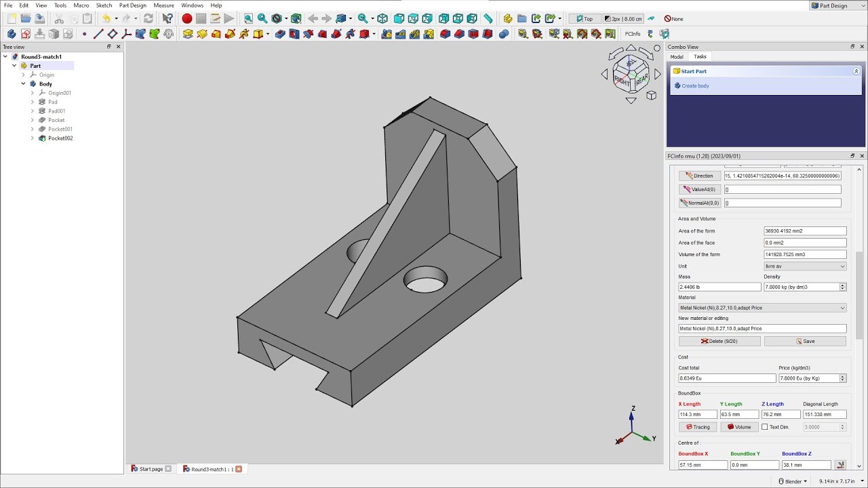
Task: Click the Revolution feature icon
Action: coord(202,34)
